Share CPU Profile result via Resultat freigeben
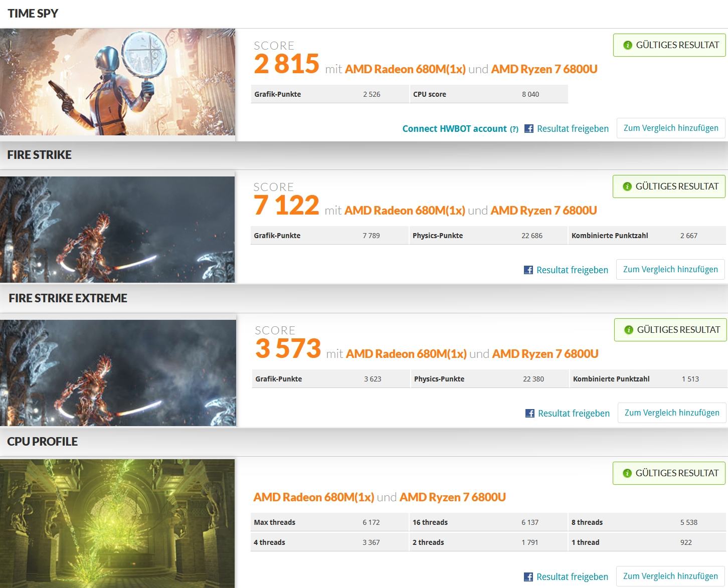 pyautogui.click(x=572, y=577)
